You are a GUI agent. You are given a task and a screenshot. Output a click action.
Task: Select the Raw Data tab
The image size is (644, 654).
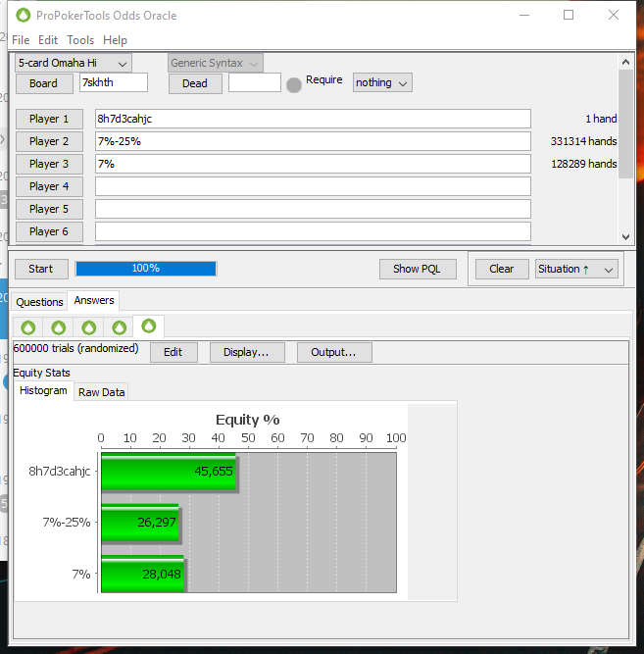point(101,392)
